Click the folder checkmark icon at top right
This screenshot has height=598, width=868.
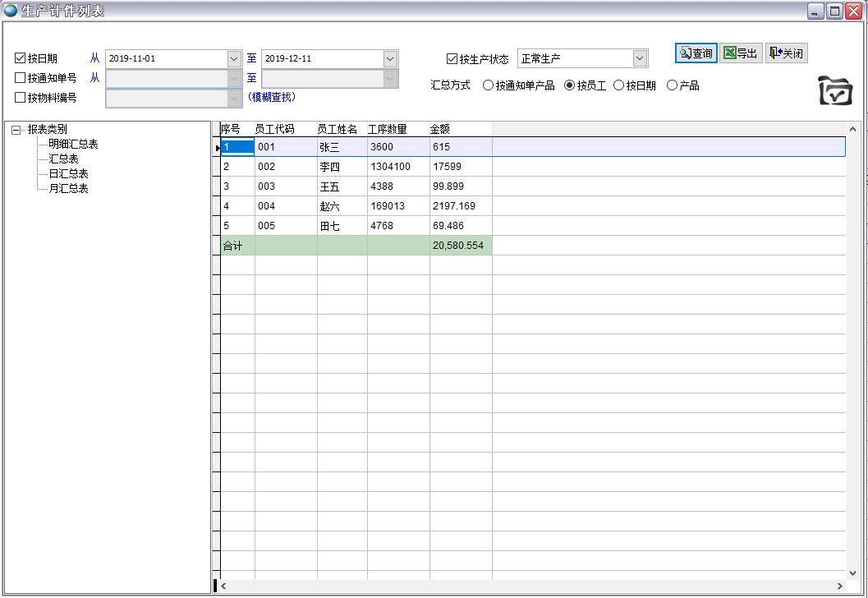click(x=835, y=91)
